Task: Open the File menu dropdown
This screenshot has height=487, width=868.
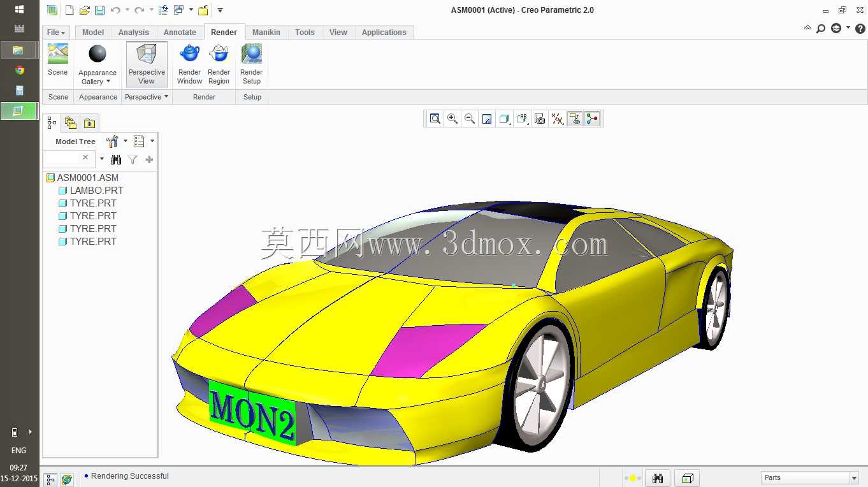Action: [56, 33]
